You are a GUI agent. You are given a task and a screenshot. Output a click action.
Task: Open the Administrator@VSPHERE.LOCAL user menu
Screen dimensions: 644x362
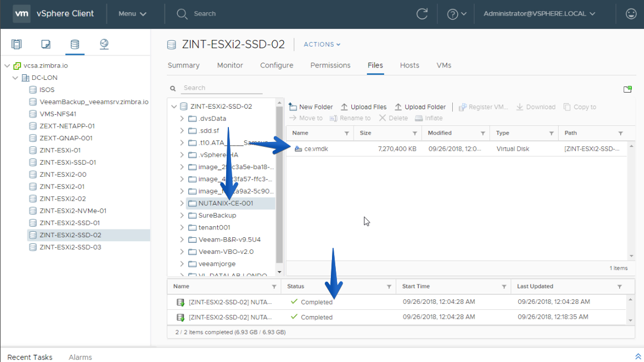pyautogui.click(x=539, y=13)
